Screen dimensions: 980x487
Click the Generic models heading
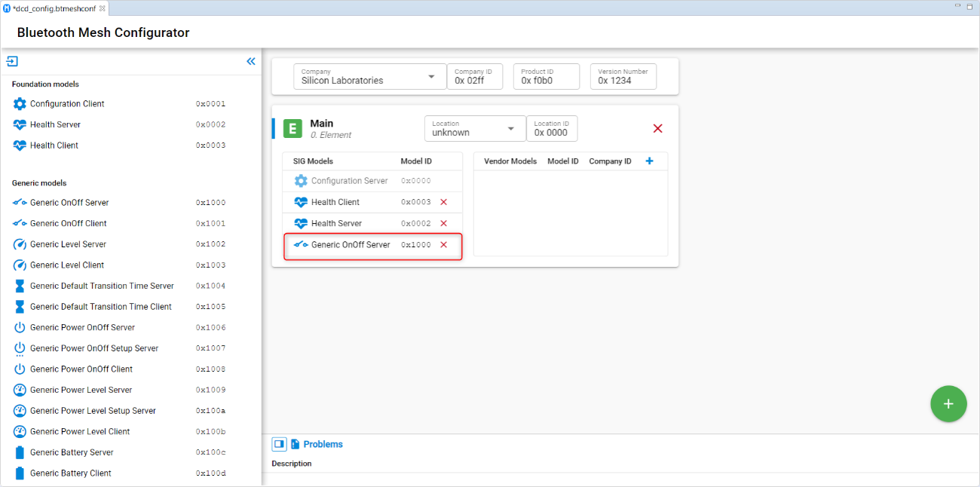pyautogui.click(x=39, y=183)
